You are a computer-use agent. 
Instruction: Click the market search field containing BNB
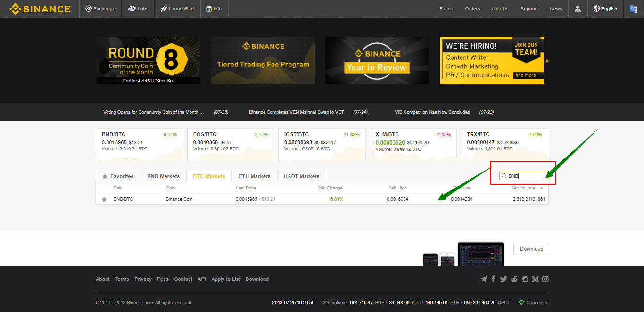[x=523, y=176]
